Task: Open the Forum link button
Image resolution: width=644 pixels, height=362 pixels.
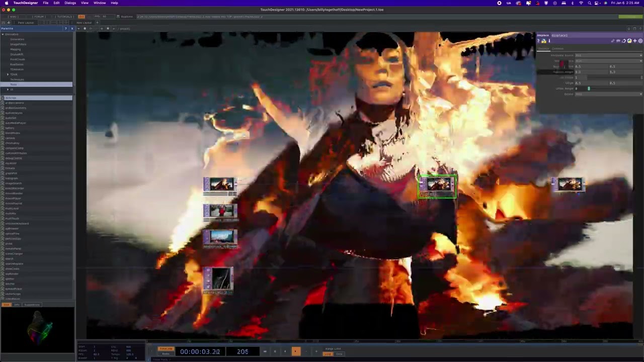Action: [x=39, y=17]
